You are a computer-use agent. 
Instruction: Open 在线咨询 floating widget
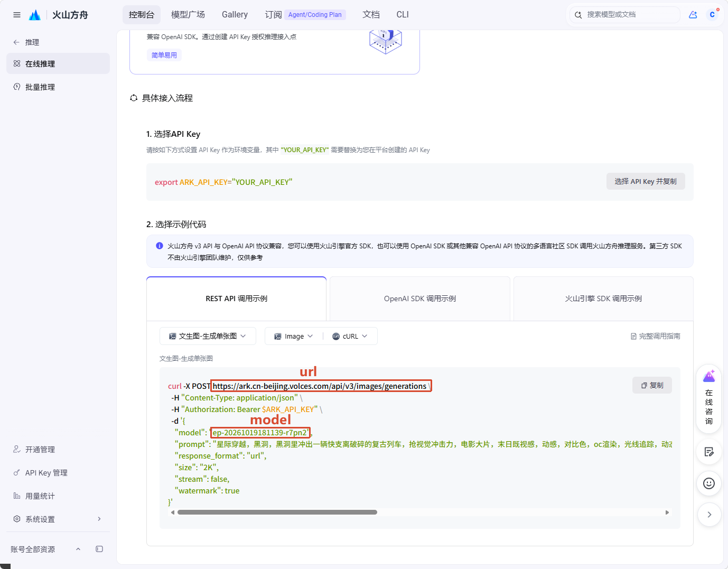click(709, 399)
